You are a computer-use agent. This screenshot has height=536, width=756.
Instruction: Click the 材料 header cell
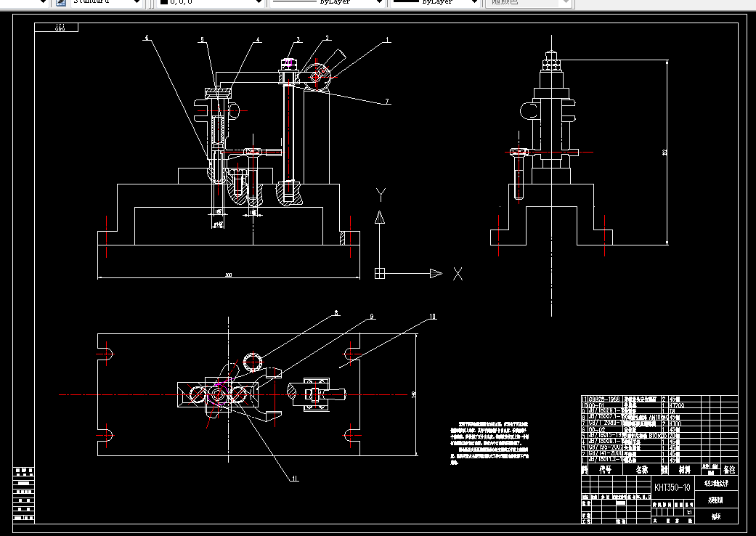pyautogui.click(x=684, y=469)
